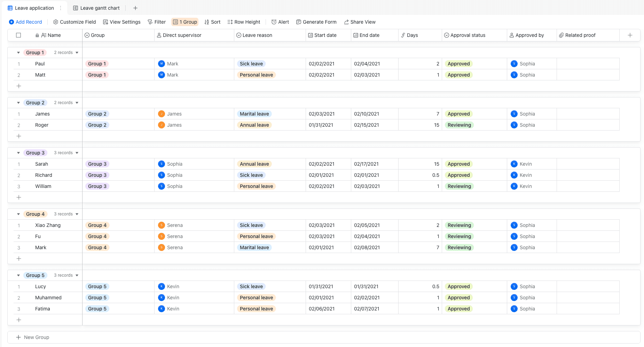
Task: Add new view tab with plus icon
Action: [x=135, y=8]
